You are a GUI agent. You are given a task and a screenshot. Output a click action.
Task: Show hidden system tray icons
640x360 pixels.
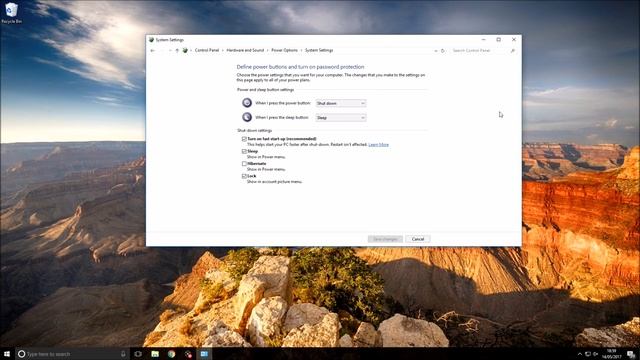coord(580,354)
